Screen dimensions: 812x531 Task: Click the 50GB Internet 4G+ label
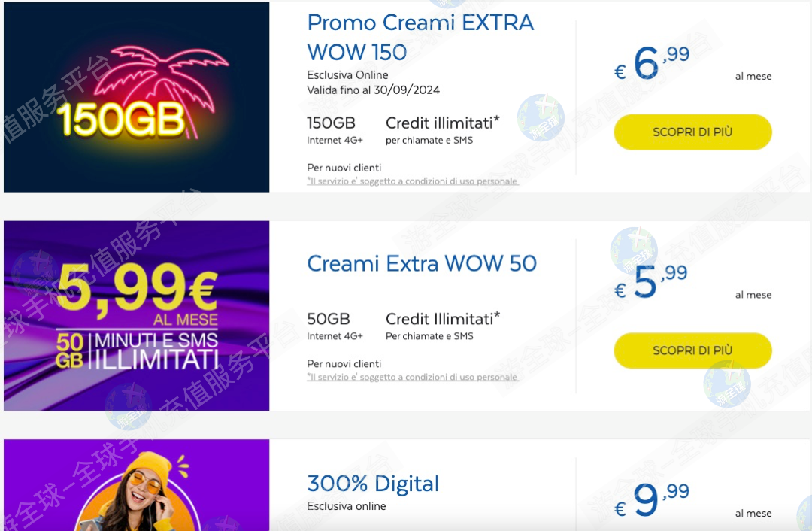coord(335,326)
